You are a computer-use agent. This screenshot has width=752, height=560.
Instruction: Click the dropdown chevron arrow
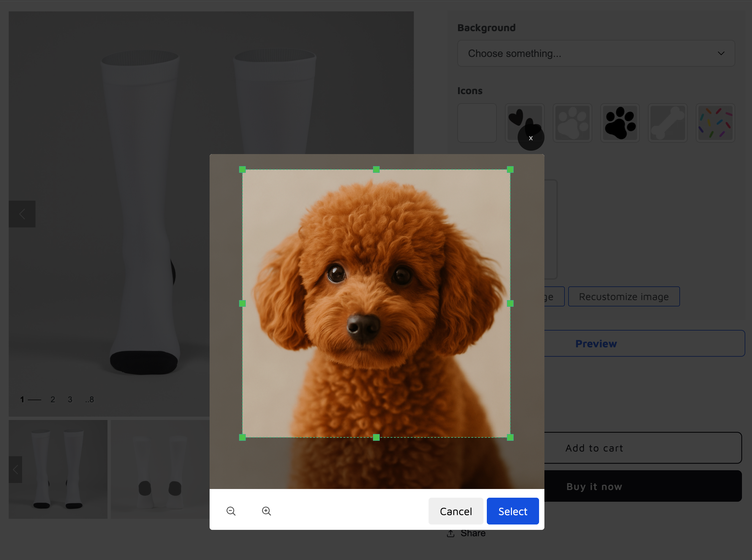[721, 53]
